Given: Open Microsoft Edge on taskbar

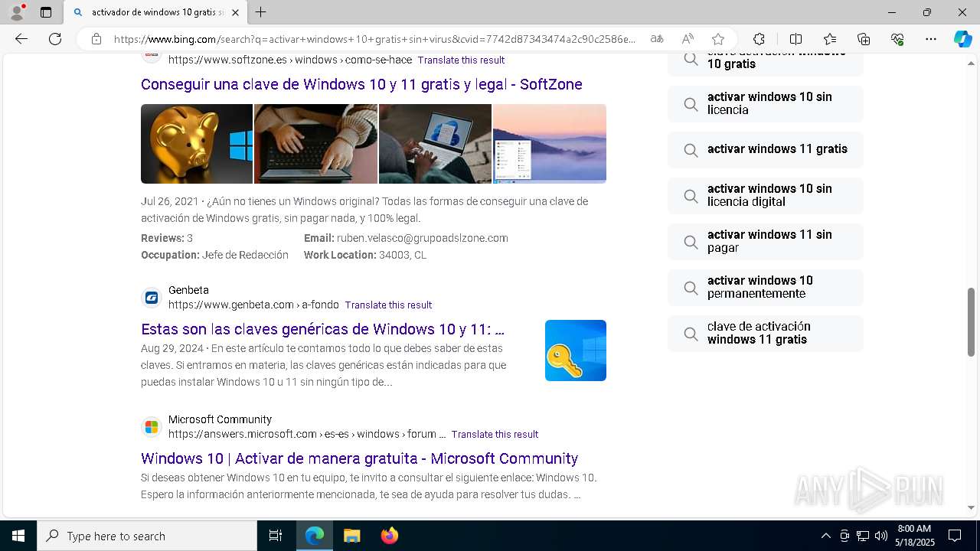Looking at the screenshot, I should 315,536.
